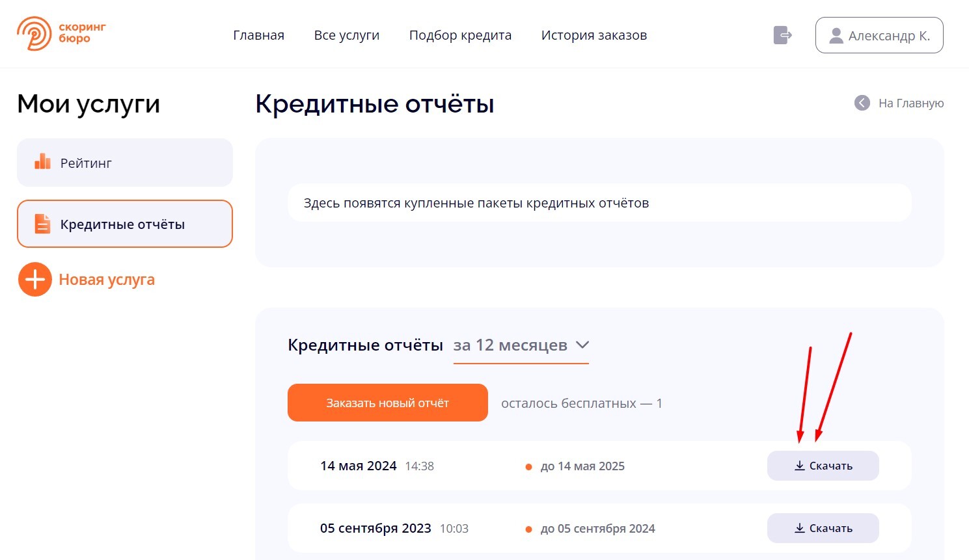Click the bar chart icon for Рейтинг

tap(42, 162)
